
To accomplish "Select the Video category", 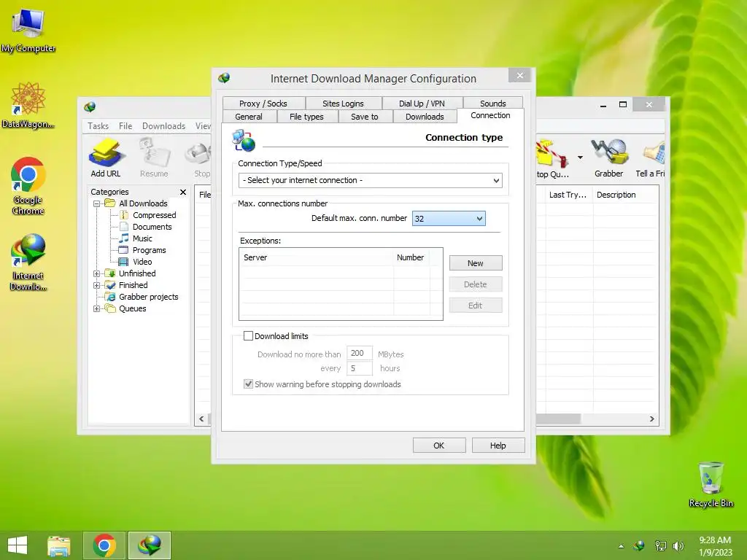I will 142,262.
